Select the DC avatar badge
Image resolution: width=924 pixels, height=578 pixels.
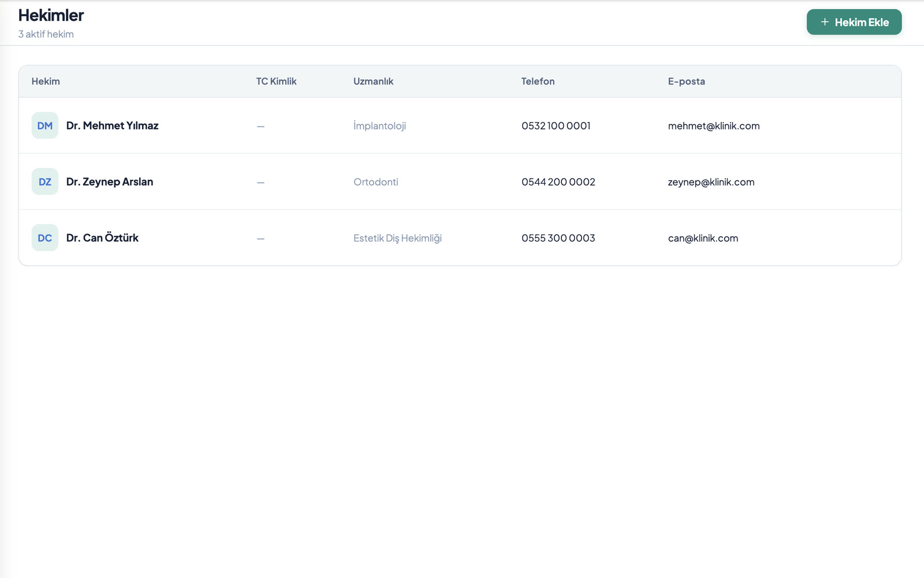pyautogui.click(x=45, y=238)
